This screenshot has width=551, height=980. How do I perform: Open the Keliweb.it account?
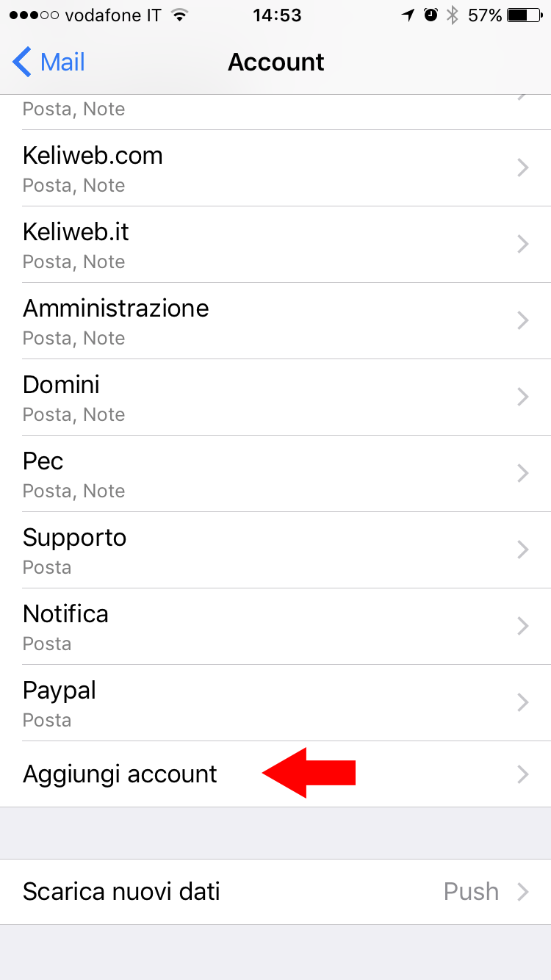pos(275,245)
